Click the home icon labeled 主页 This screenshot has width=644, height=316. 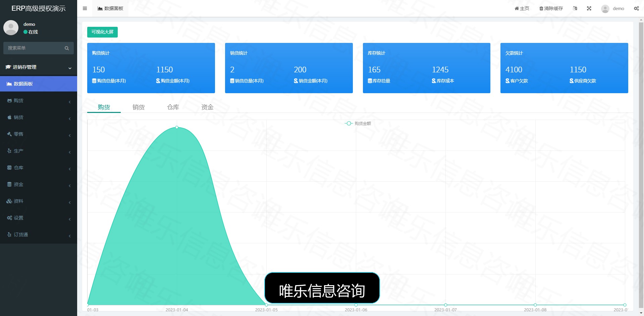[x=517, y=8]
